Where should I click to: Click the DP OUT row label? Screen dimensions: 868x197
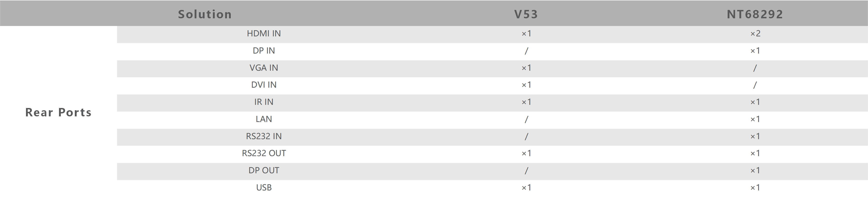(264, 170)
